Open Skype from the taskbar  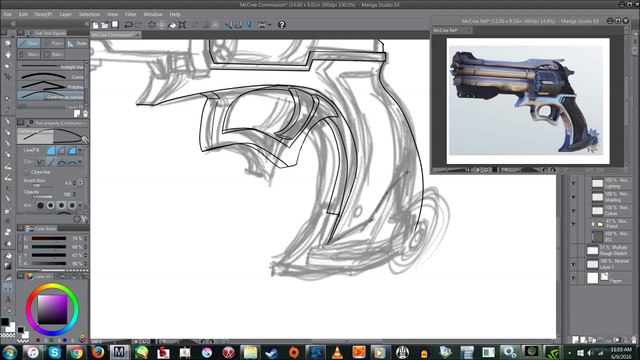[54, 352]
